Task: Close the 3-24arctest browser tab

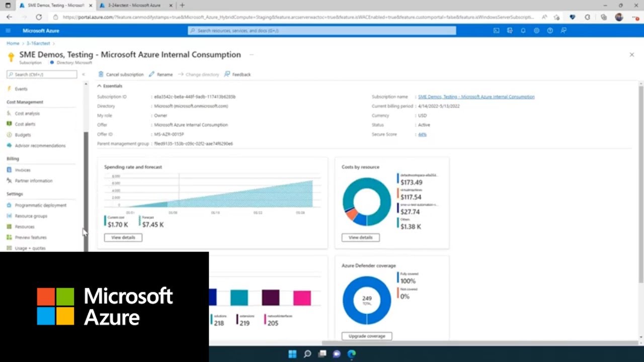Action: point(170,5)
